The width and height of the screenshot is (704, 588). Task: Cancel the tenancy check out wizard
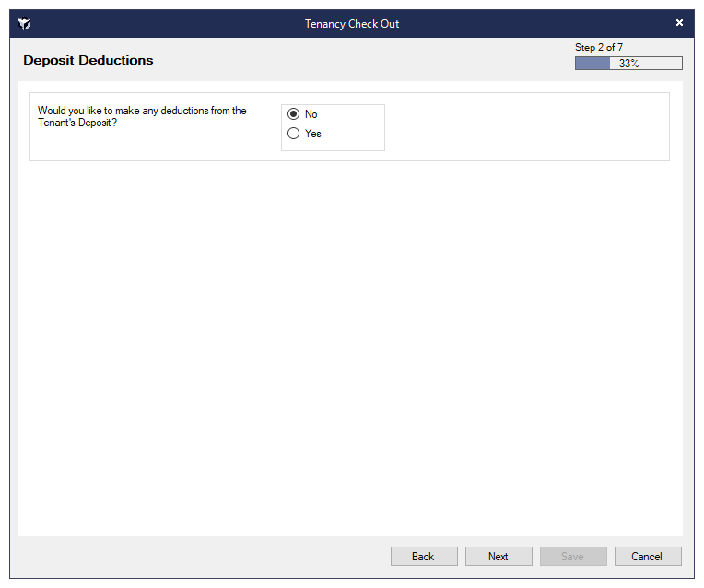[647, 557]
